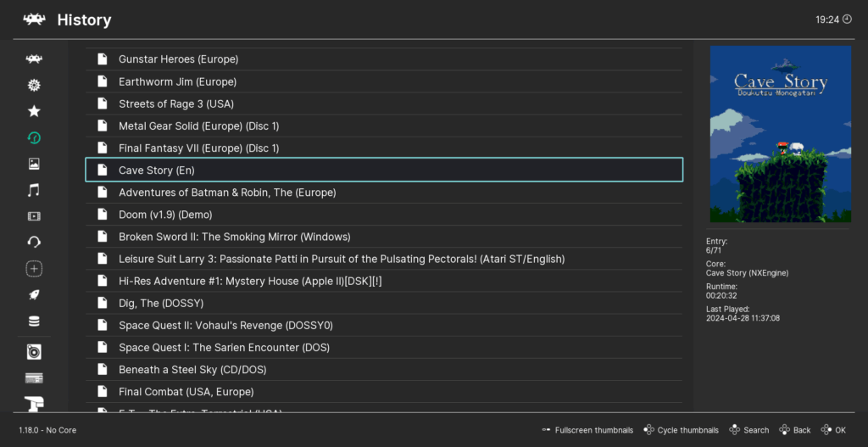Select Beneath a Steel Sky (CD/DOS)
The width and height of the screenshot is (868, 447).
pyautogui.click(x=384, y=370)
